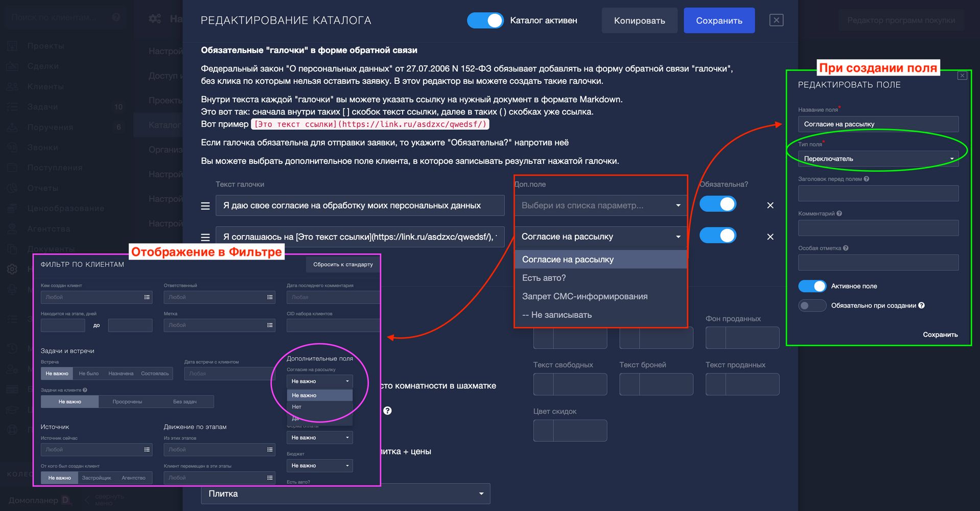
Task: Collapse the open 'Согласие на рассылку' Доп.поле dropdown
Action: coord(601,237)
